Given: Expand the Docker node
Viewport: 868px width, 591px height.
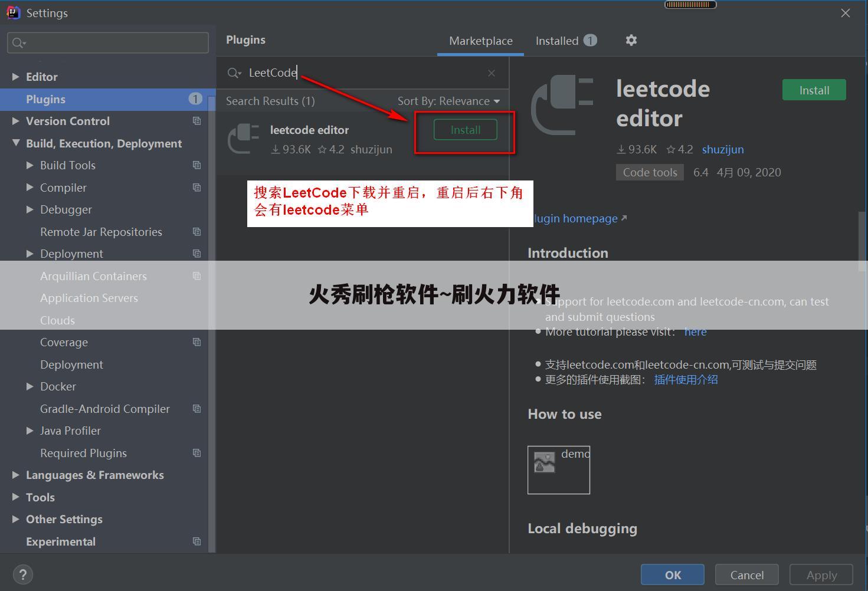Looking at the screenshot, I should click(x=30, y=386).
